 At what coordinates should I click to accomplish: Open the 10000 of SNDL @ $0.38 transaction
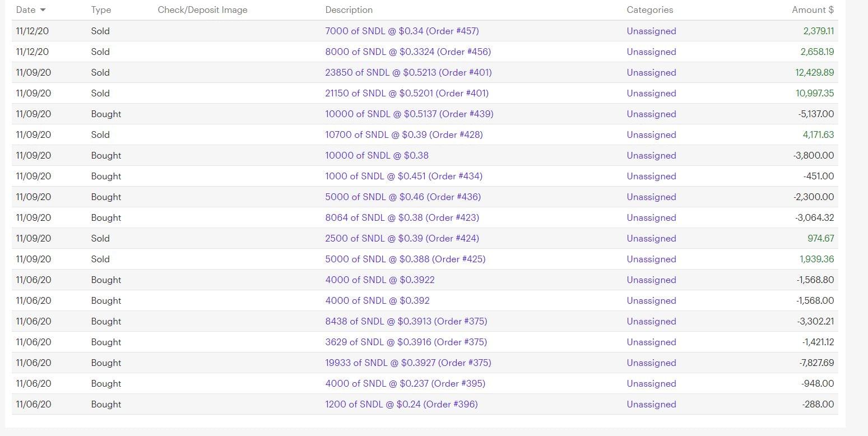pyautogui.click(x=377, y=156)
